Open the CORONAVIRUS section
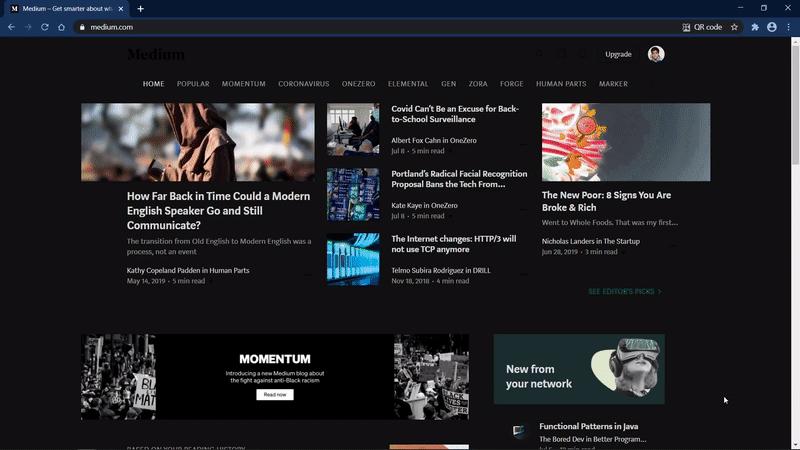 pyautogui.click(x=304, y=84)
